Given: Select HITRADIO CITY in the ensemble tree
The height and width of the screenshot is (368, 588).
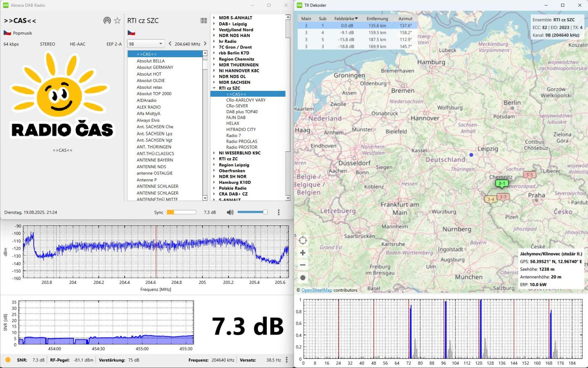Looking at the screenshot, I should click(241, 130).
